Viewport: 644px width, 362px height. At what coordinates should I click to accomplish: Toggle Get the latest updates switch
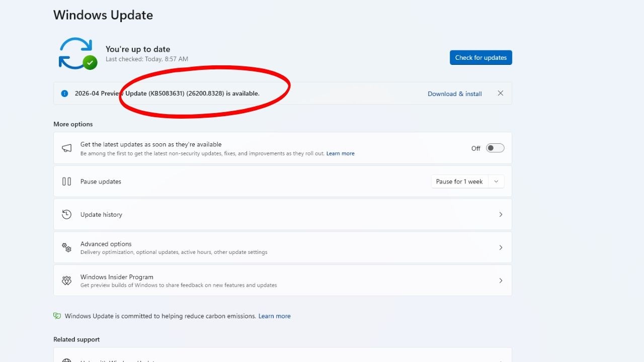pos(495,148)
